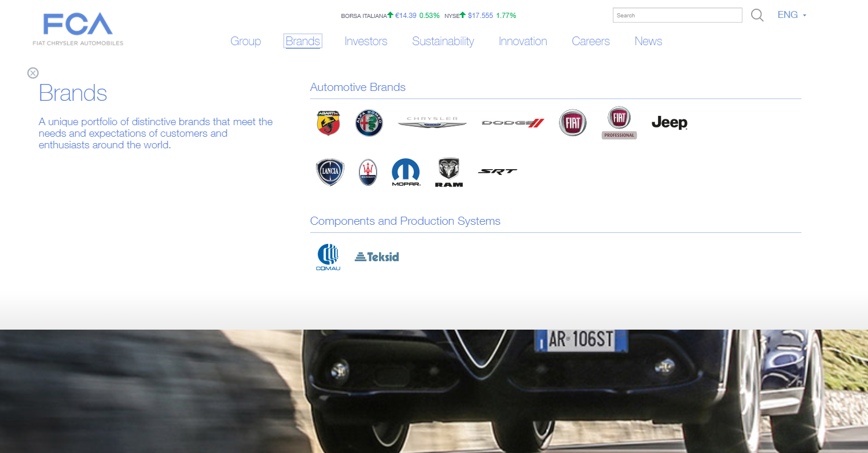Click the large Brands title
868x453 pixels.
[x=73, y=93]
